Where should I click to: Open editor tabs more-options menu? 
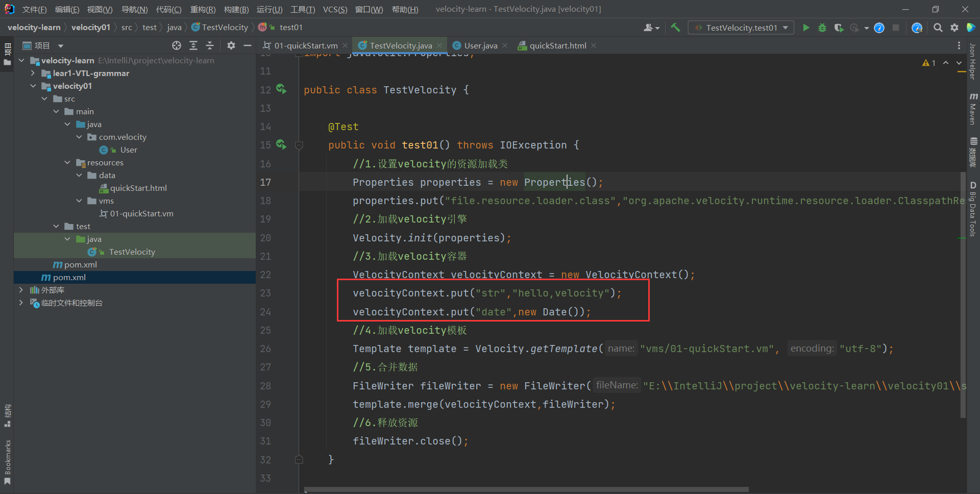click(x=959, y=45)
